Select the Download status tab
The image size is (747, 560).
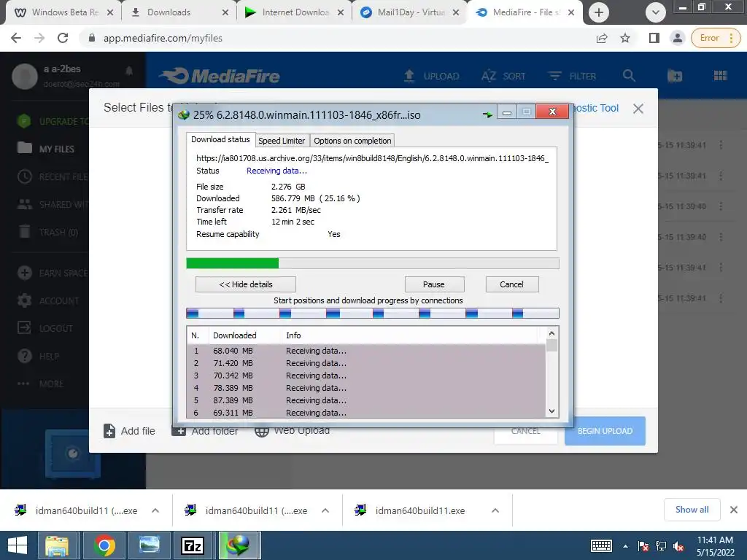[220, 139]
